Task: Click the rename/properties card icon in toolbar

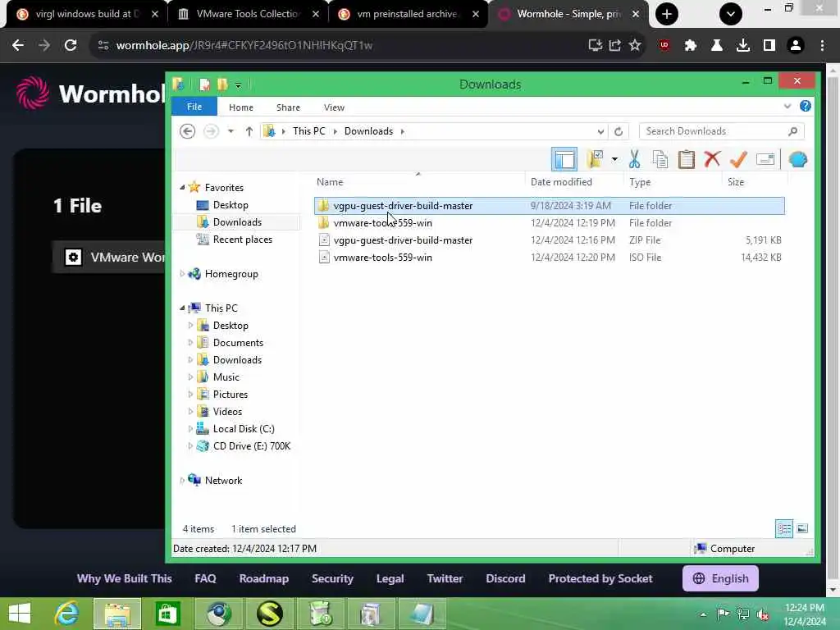Action: click(765, 159)
